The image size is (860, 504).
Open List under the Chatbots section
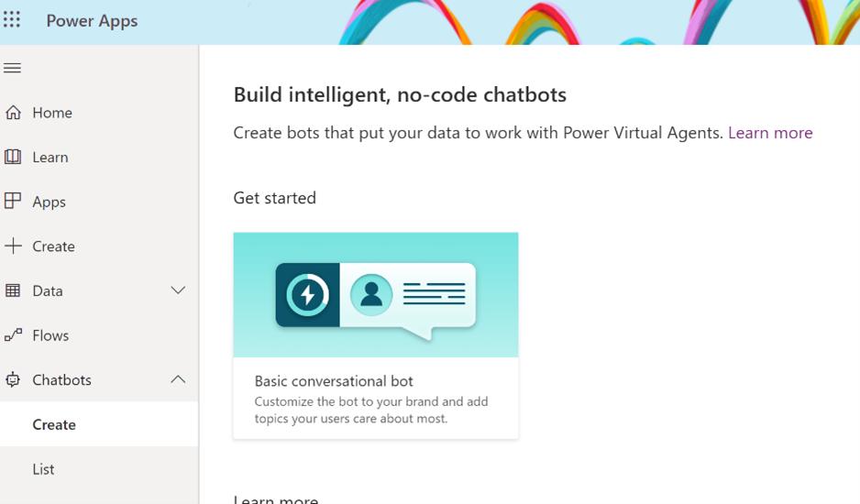[x=43, y=469]
